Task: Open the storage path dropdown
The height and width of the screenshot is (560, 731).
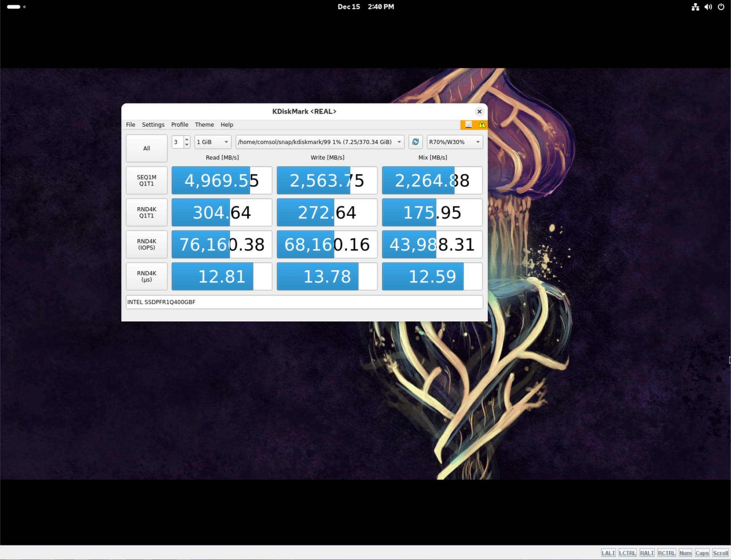Action: coord(319,142)
